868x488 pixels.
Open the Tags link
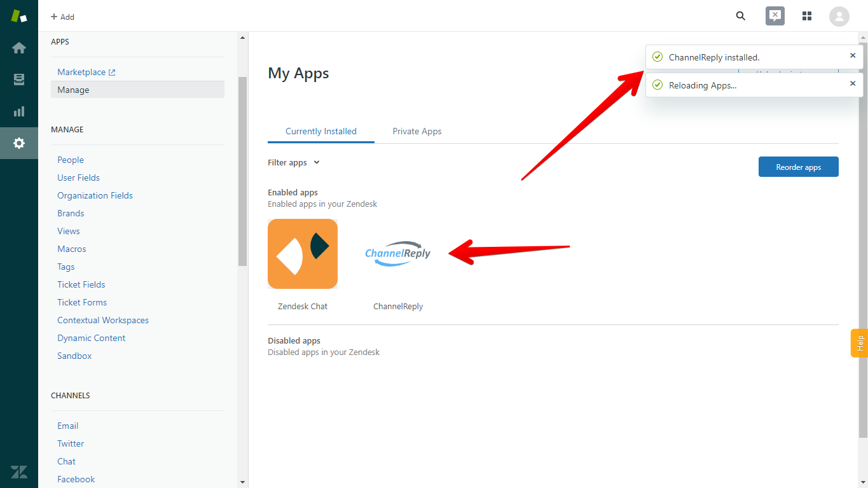[x=66, y=267]
